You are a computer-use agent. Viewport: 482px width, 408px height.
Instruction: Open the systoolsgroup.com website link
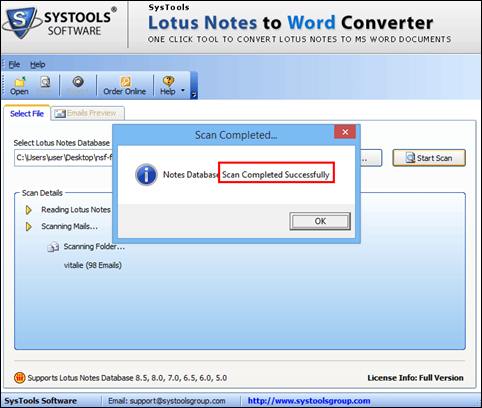(309, 401)
